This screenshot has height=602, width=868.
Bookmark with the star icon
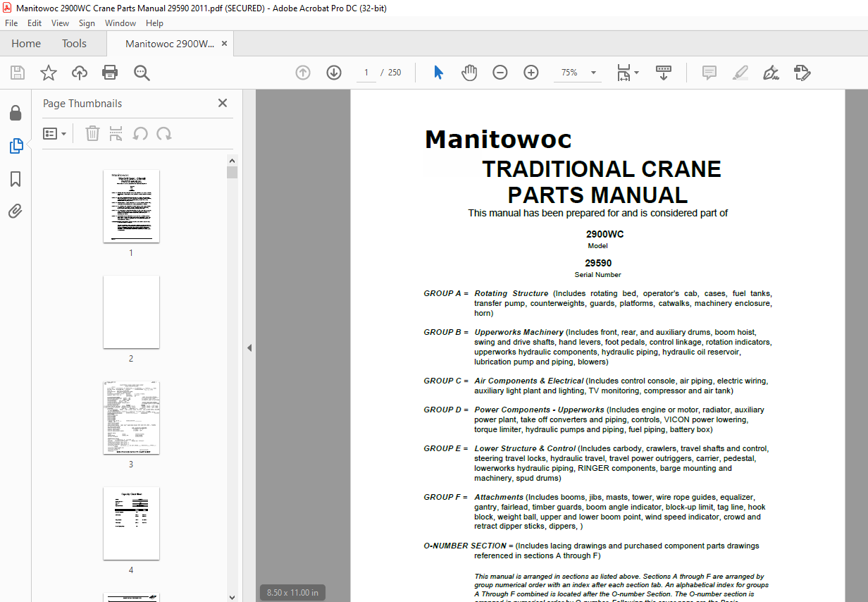(x=48, y=73)
